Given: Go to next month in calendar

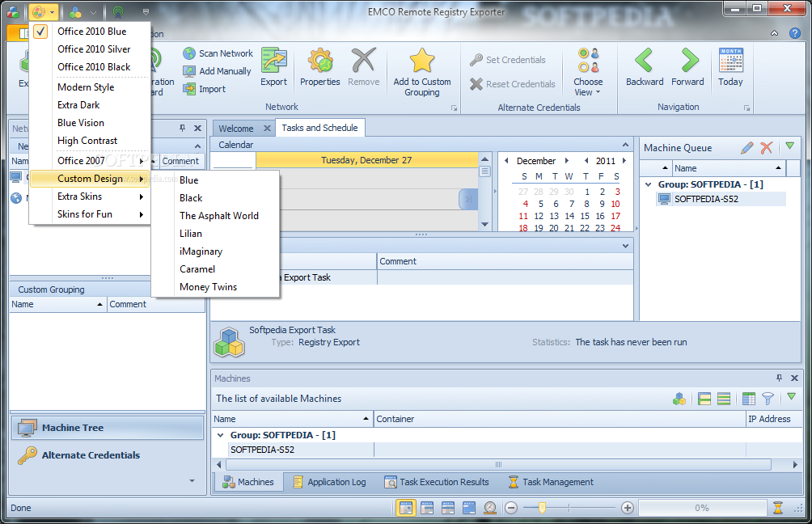Looking at the screenshot, I should coord(567,160).
